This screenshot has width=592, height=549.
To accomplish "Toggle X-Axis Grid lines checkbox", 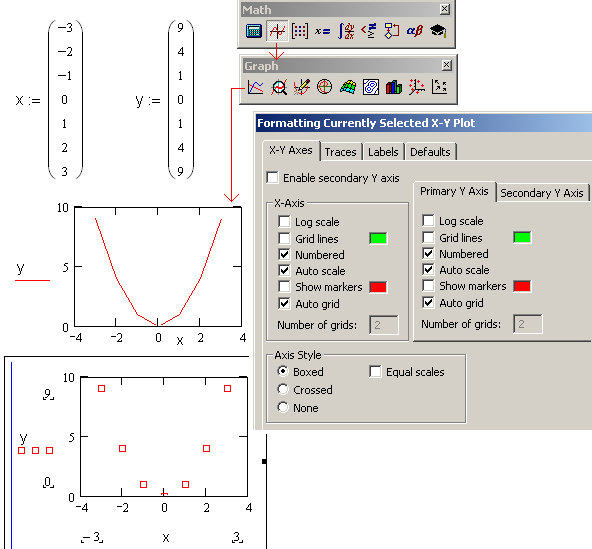I will [284, 238].
